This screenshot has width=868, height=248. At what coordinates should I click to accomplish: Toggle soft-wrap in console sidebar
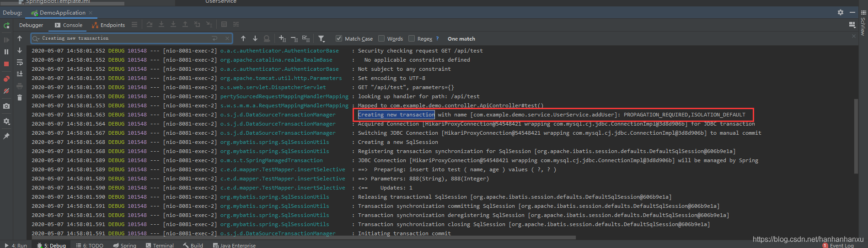pos(20,63)
